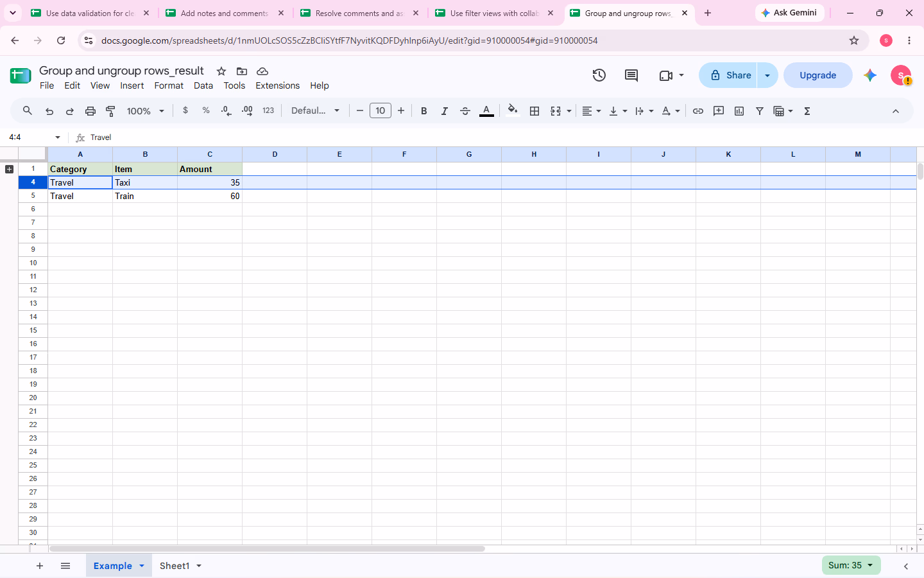Insert a chart

pyautogui.click(x=739, y=111)
